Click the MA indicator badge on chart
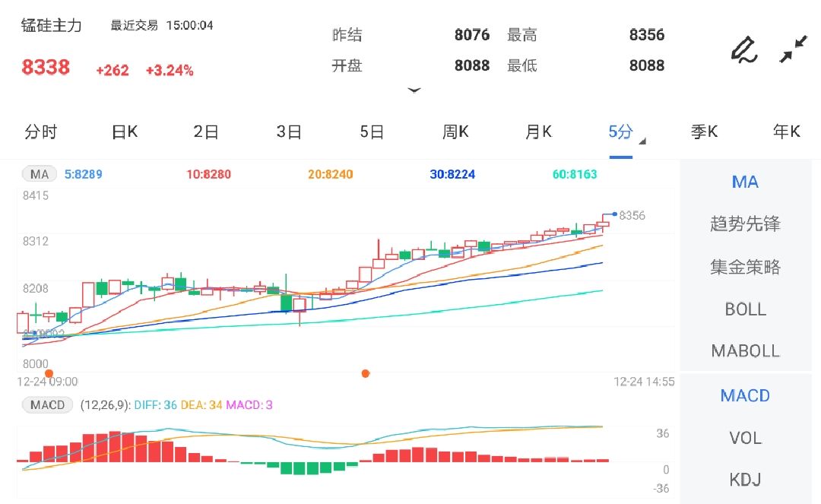The width and height of the screenshot is (821, 504). (40, 174)
